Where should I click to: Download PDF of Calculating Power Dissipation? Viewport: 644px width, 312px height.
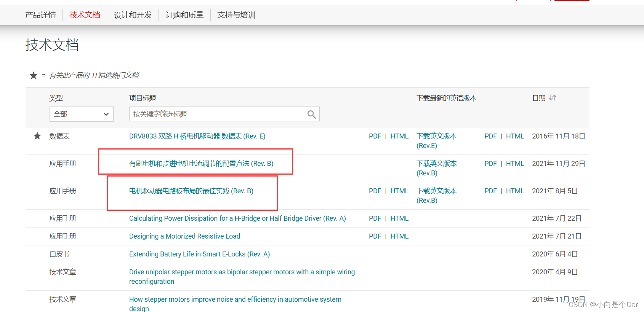tap(375, 218)
